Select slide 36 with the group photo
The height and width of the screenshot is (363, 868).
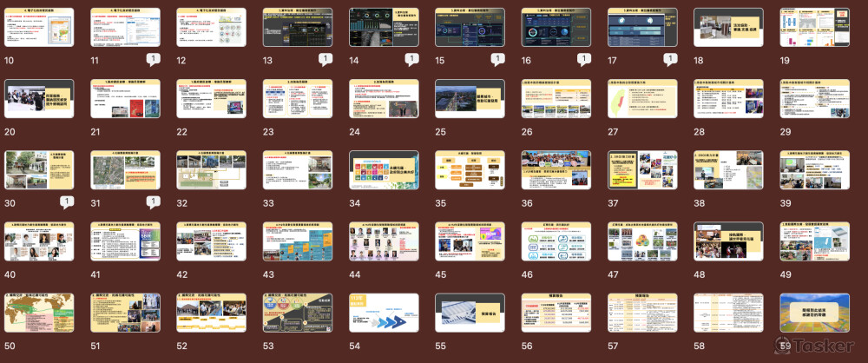[556, 170]
